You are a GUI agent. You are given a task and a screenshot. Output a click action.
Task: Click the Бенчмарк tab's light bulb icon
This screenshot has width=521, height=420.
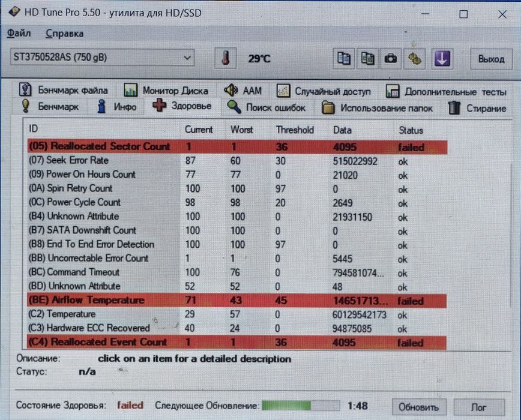tap(25, 106)
